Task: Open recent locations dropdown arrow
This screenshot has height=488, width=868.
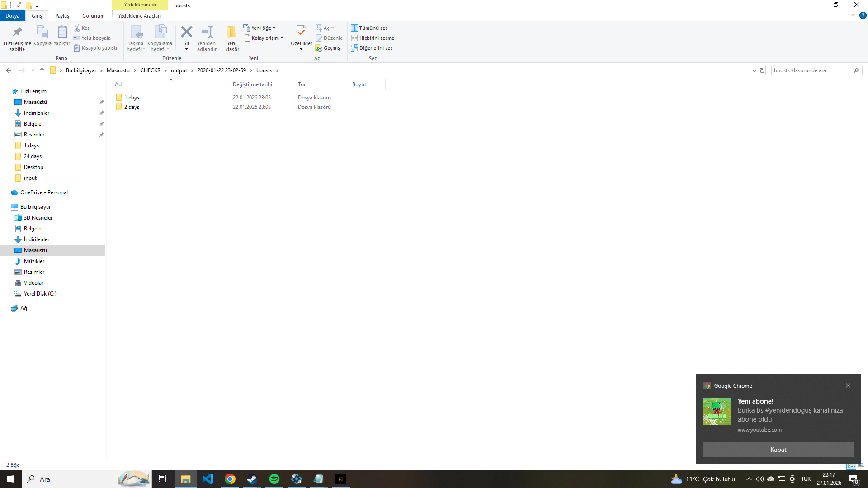Action: 33,70
